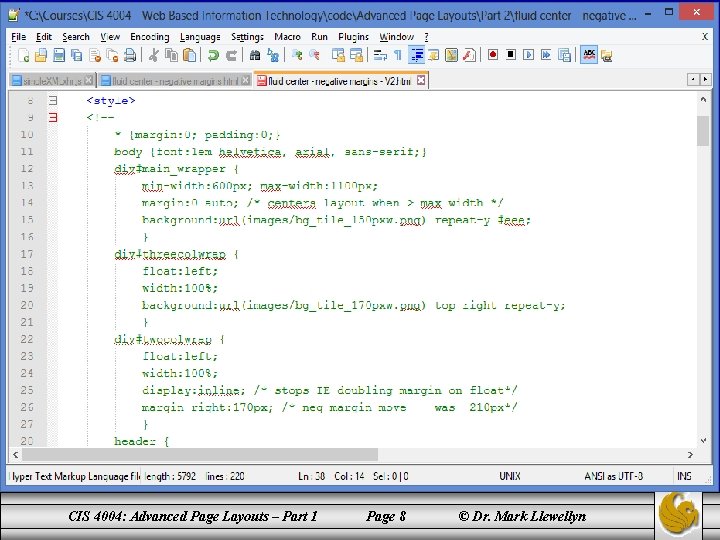Toggle ABC spell check button
Screen dimensions: 720x540
click(589, 56)
